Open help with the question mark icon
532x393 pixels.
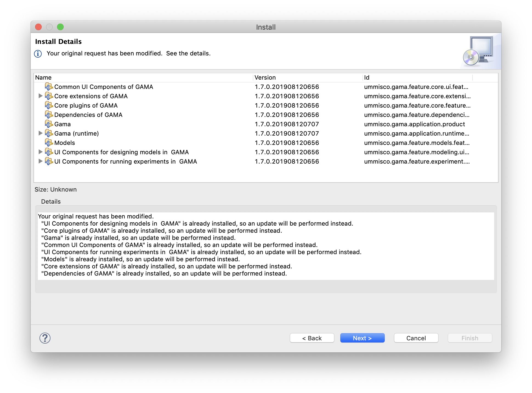click(45, 338)
